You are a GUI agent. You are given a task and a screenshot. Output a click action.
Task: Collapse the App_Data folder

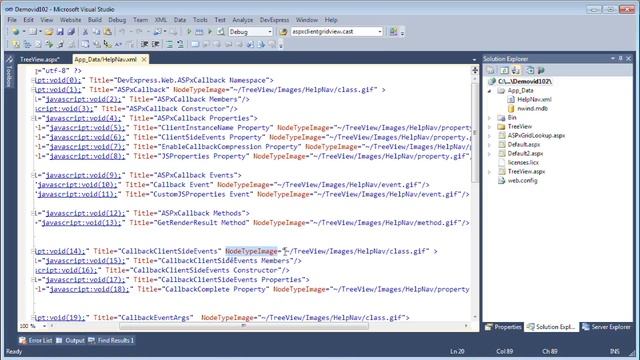489,91
